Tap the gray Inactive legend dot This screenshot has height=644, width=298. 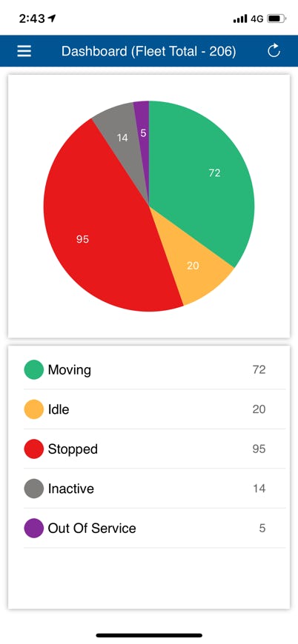point(33,489)
